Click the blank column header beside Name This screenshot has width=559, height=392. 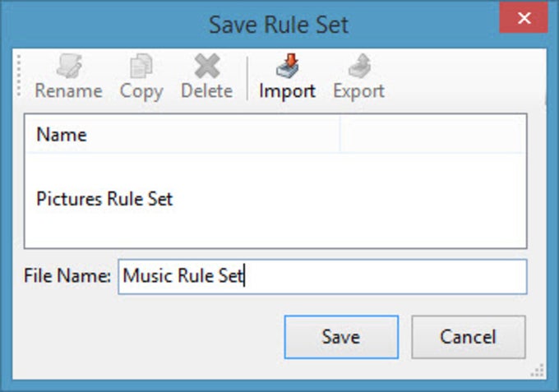pos(432,134)
